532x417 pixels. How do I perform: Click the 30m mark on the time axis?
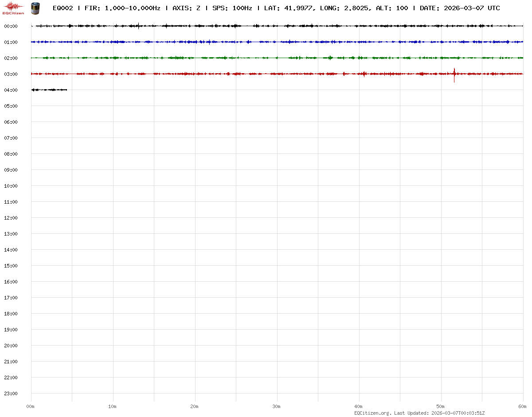pos(277,406)
